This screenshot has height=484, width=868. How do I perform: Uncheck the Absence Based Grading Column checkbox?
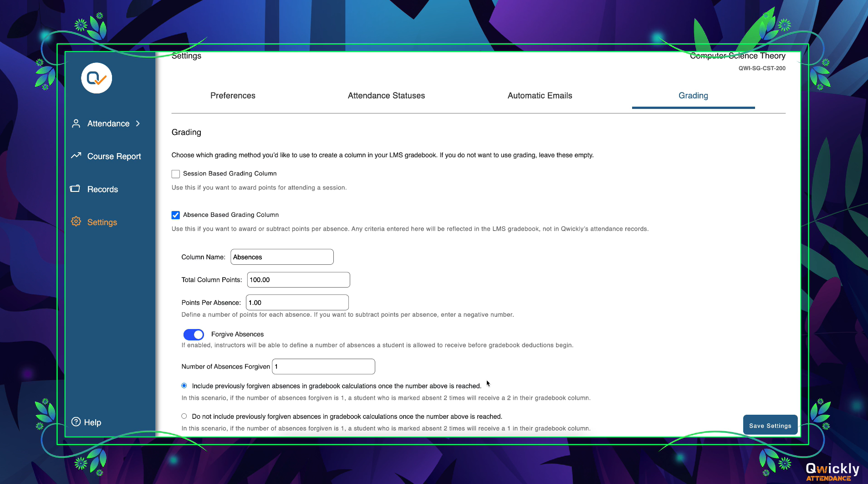176,215
